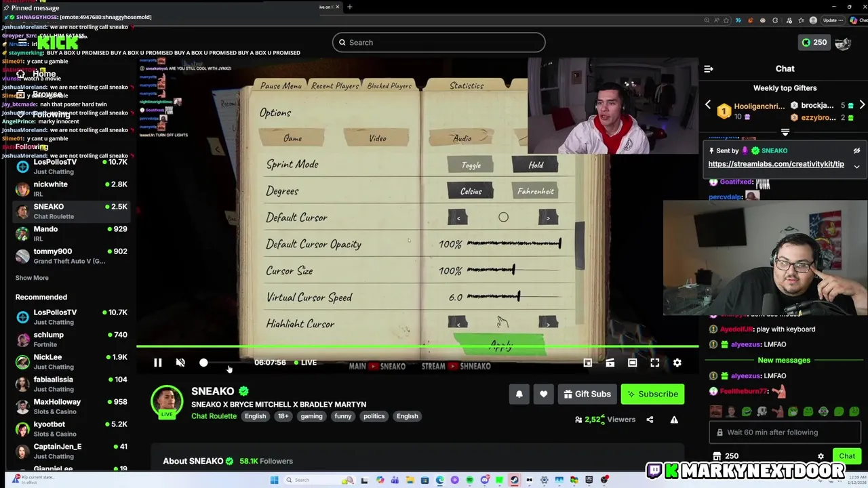868x488 pixels.
Task: Adjust the Cursor Size slider
Action: (x=514, y=270)
